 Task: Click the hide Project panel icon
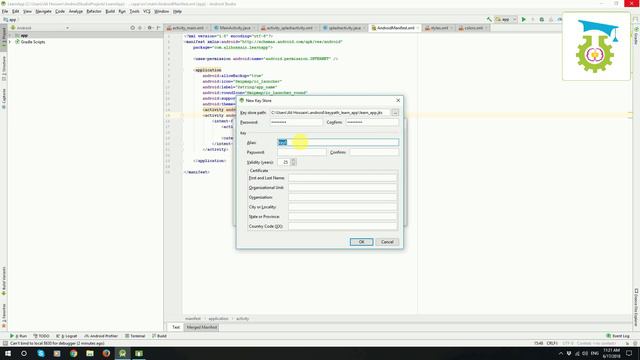click(x=158, y=28)
